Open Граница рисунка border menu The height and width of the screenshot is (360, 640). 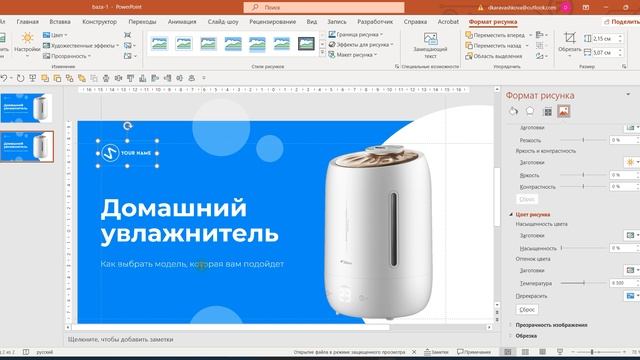356,34
